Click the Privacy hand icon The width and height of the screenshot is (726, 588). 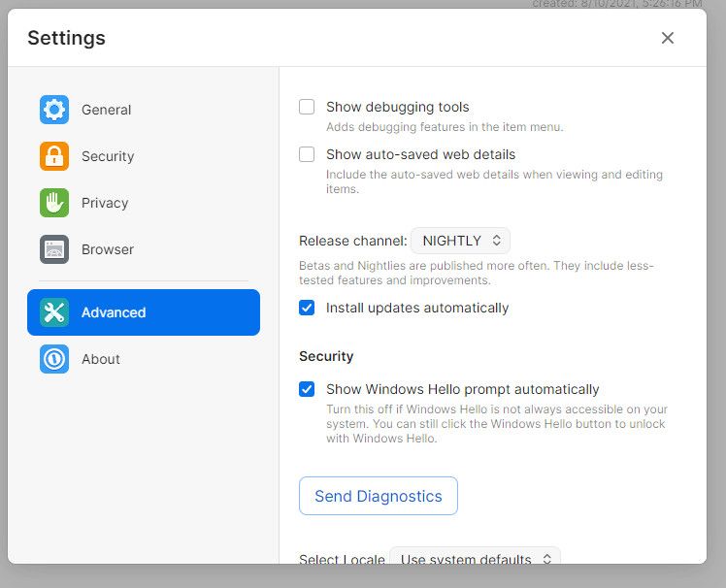tap(54, 203)
